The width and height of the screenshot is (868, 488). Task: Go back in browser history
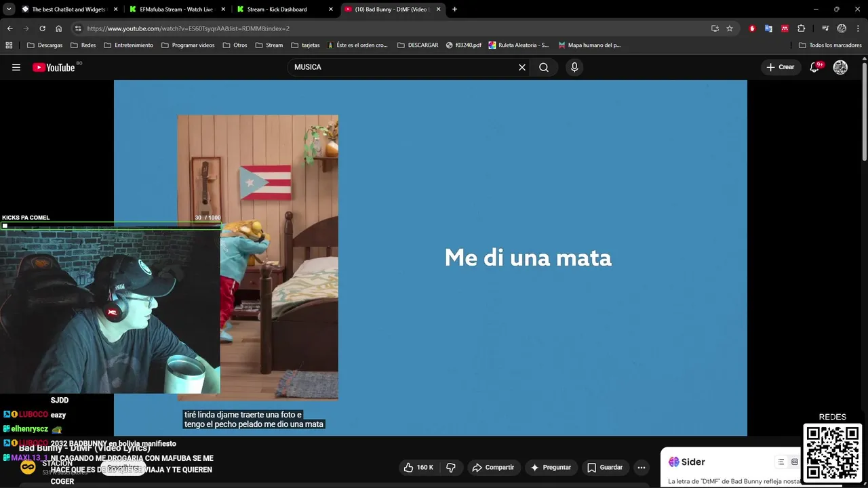click(9, 28)
